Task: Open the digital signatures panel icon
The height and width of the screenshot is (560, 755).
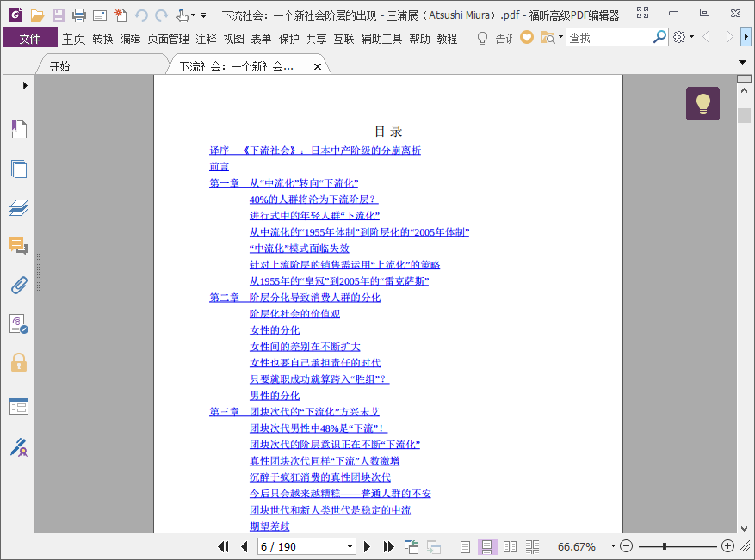Action: (x=19, y=324)
